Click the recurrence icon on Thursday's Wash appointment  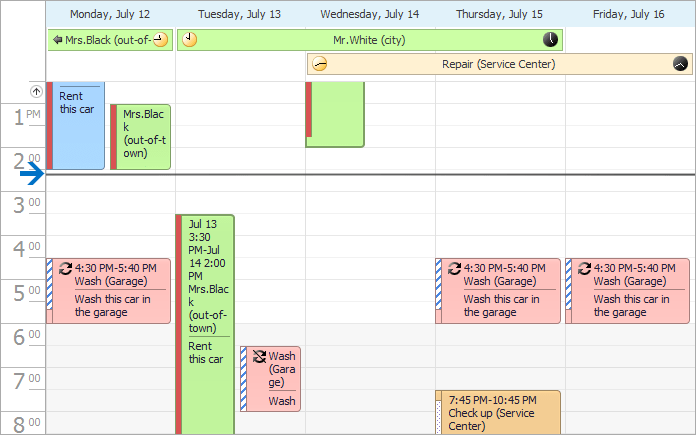coord(455,268)
